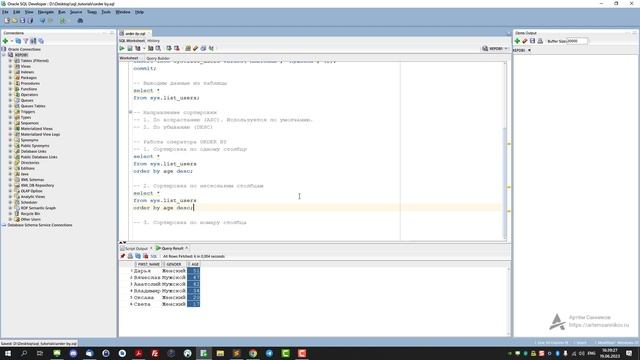Open the View menu
Image resolution: width=640 pixels, height=360 pixels.
click(x=29, y=12)
